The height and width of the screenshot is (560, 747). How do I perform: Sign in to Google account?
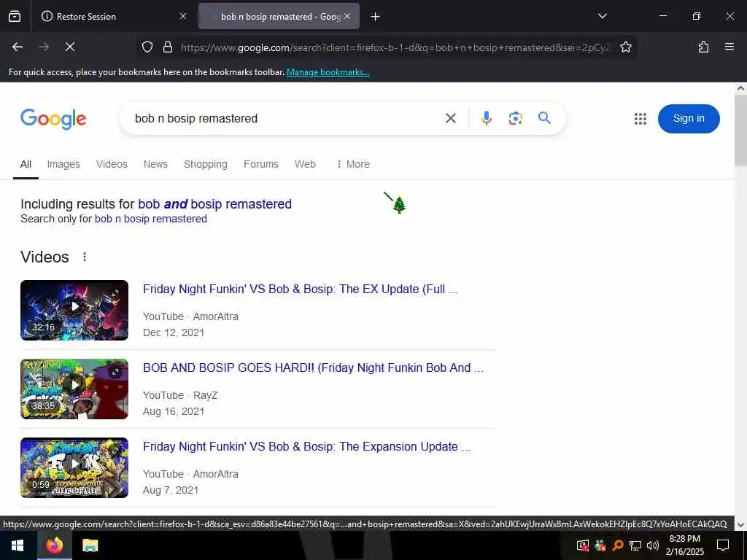coord(689,119)
